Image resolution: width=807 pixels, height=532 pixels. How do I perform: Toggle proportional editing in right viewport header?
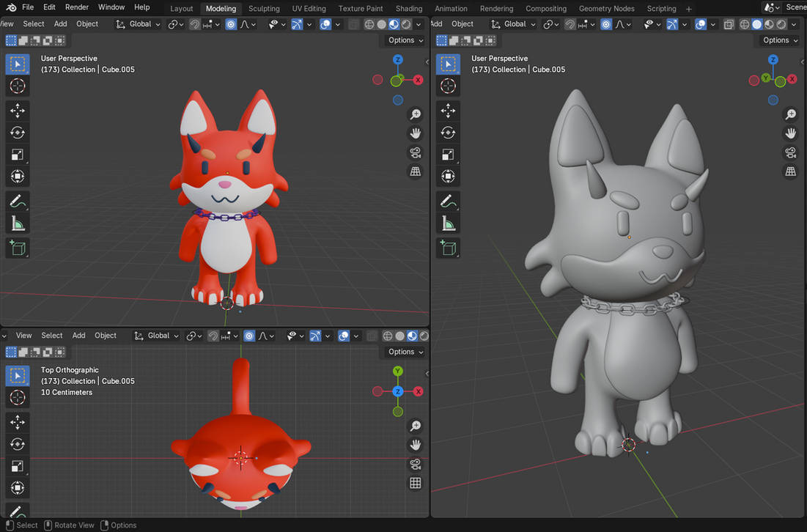(x=606, y=24)
